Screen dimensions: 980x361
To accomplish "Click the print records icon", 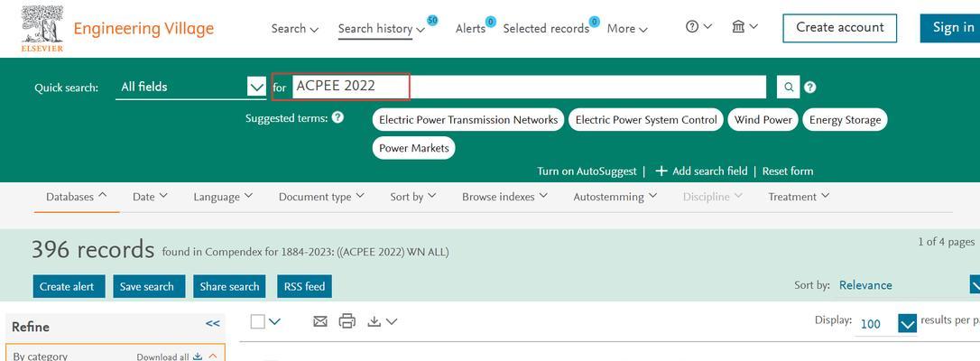I will point(347,321).
